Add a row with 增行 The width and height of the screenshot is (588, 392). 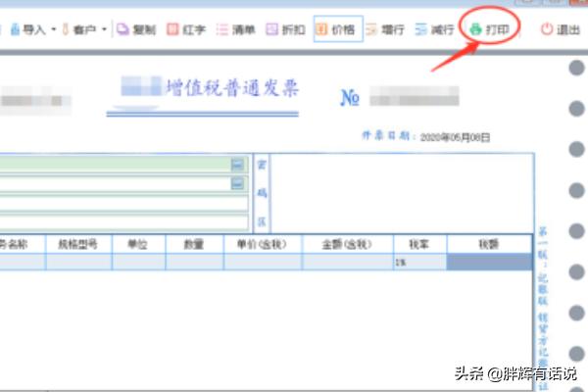click(385, 29)
